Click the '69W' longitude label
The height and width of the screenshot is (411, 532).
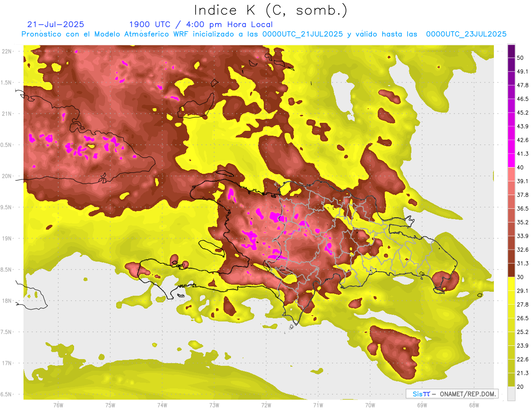[422, 405]
